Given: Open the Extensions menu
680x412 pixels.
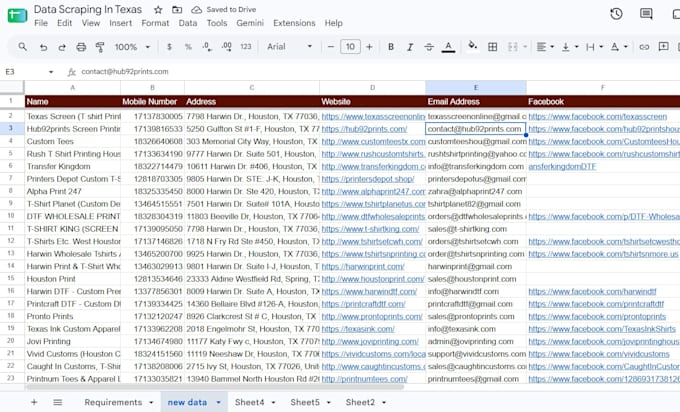Looking at the screenshot, I should pyautogui.click(x=294, y=23).
